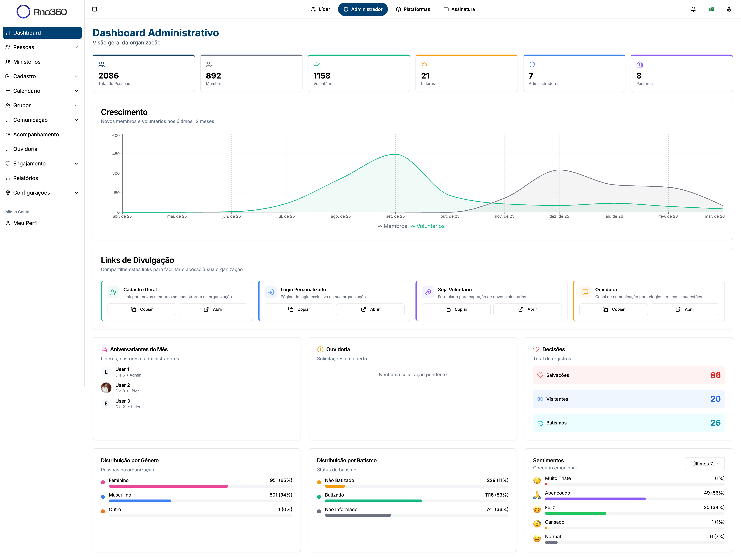Open the notifications bell
Viewport: 741px width, 560px height.
(x=693, y=9)
